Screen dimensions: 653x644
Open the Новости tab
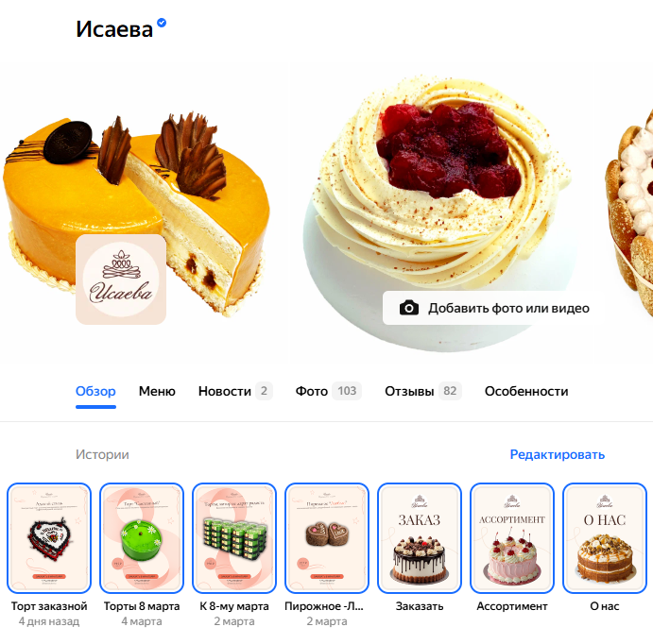click(235, 391)
